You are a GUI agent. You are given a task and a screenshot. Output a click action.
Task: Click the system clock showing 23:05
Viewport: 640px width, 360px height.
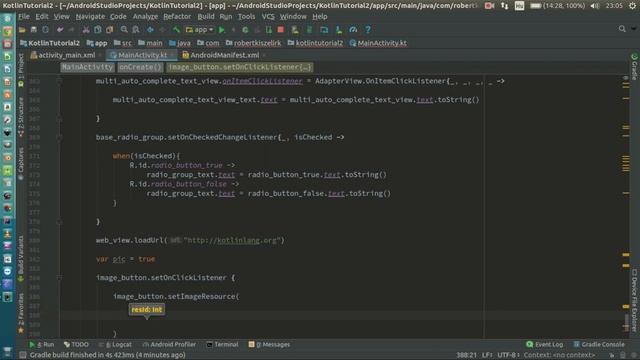[x=614, y=6]
